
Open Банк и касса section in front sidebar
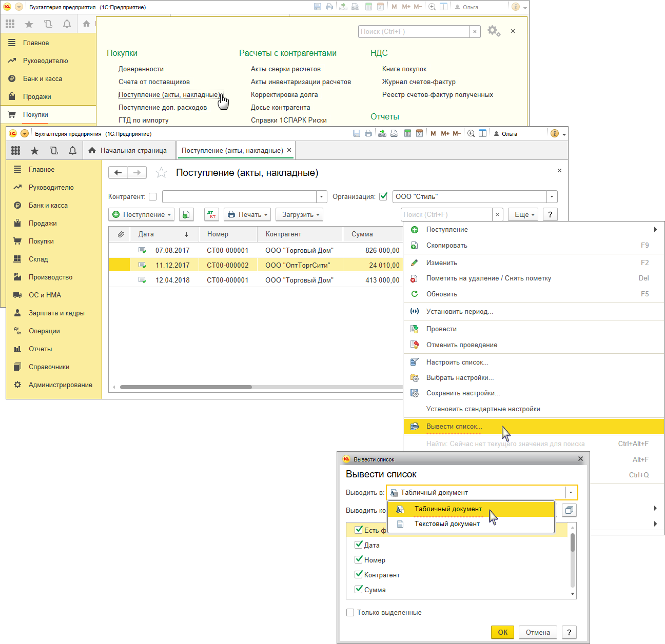(x=48, y=205)
